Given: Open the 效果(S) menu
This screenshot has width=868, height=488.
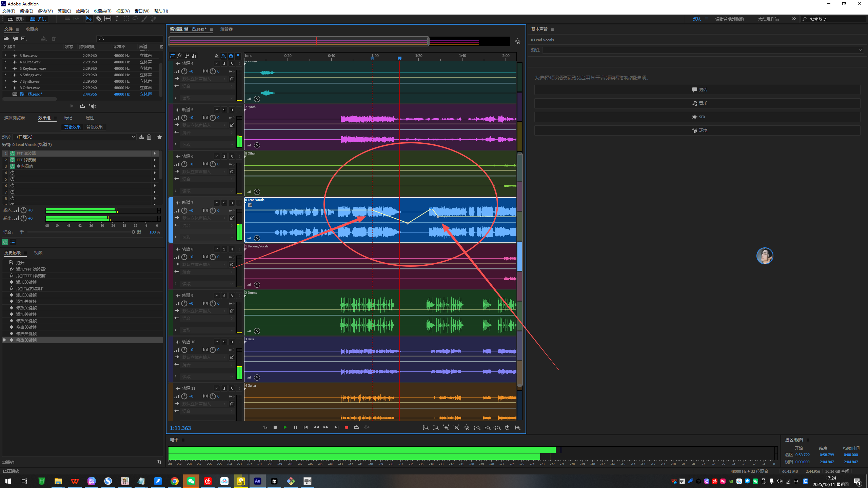Looking at the screenshot, I should tap(82, 11).
